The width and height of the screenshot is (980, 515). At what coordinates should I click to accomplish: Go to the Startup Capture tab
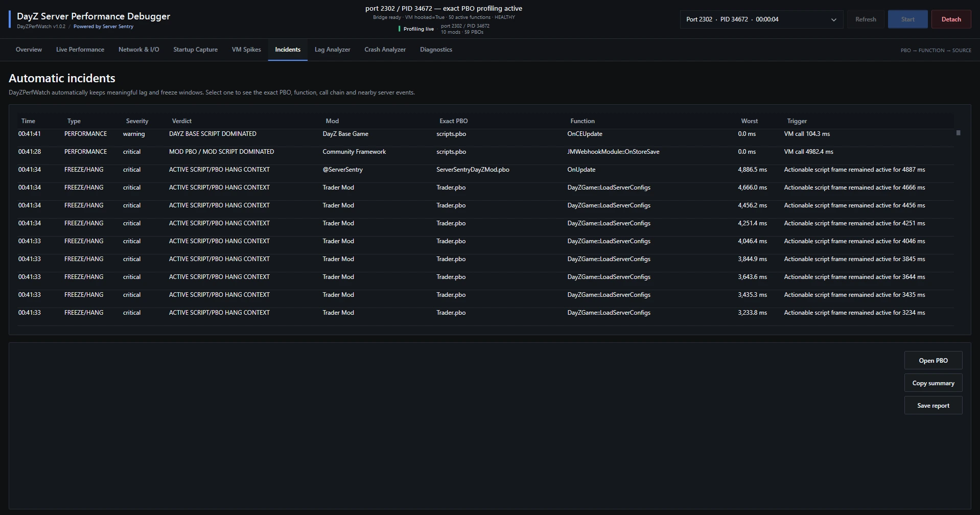click(x=195, y=50)
